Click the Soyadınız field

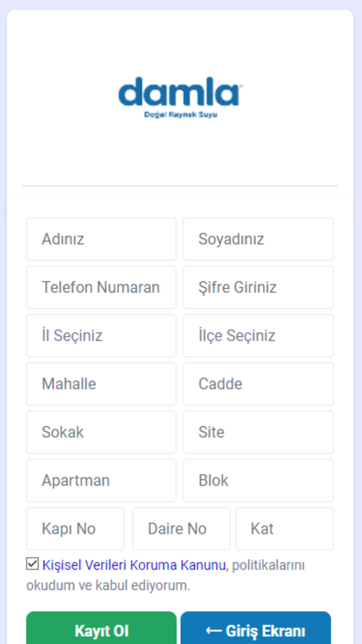coord(258,239)
